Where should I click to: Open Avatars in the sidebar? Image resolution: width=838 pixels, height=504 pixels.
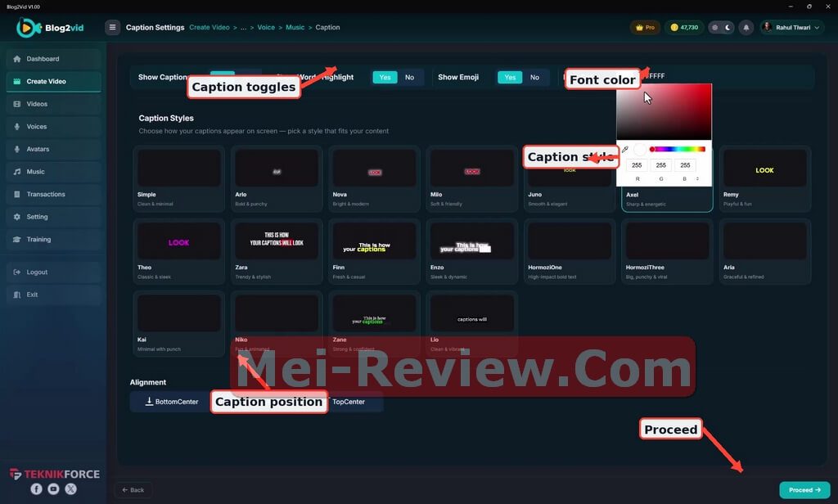point(53,149)
